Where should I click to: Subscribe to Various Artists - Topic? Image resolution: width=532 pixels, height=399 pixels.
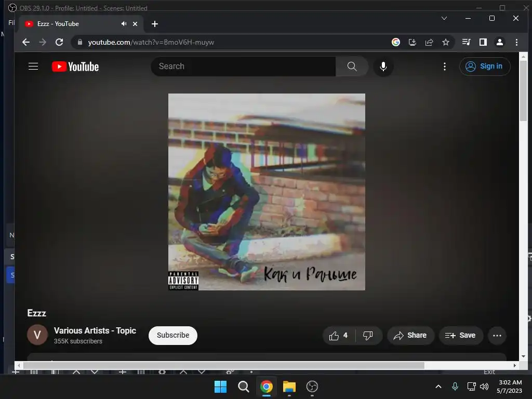[172, 335]
